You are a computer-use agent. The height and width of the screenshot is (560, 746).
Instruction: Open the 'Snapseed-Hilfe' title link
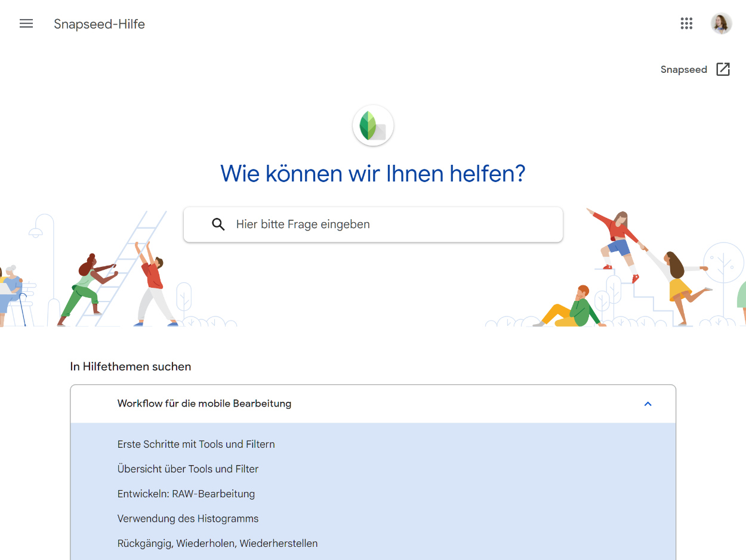(x=99, y=24)
